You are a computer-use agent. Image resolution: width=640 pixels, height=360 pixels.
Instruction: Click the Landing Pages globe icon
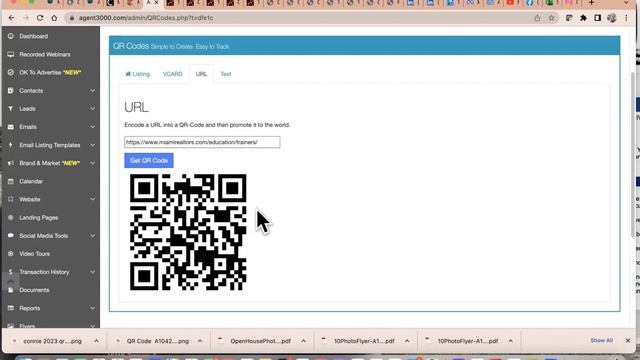pos(11,218)
